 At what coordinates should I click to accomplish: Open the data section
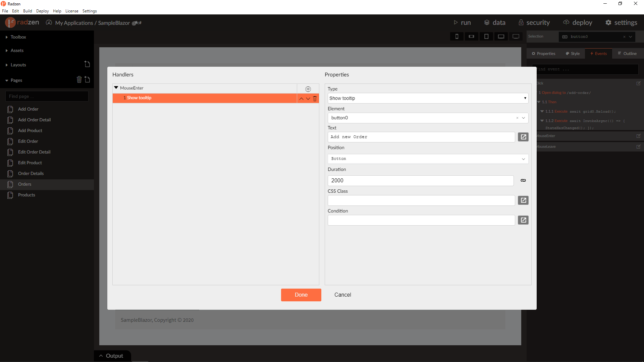click(495, 22)
